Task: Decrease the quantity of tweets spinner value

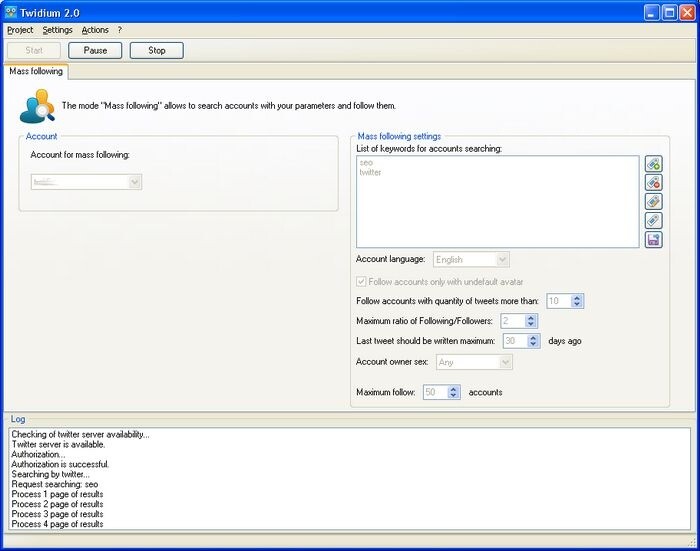Action: click(577, 304)
